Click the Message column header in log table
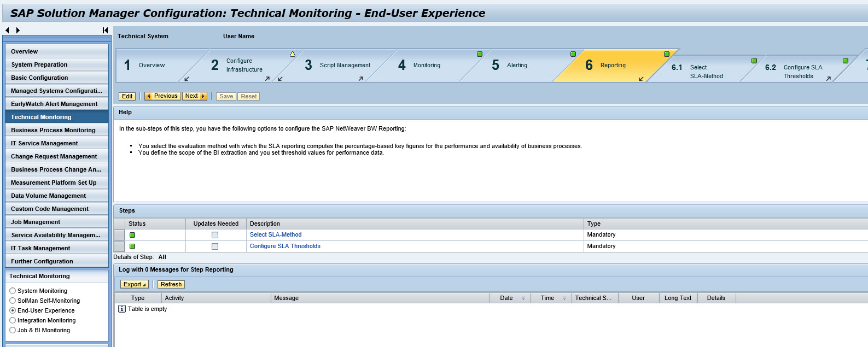 click(380, 298)
